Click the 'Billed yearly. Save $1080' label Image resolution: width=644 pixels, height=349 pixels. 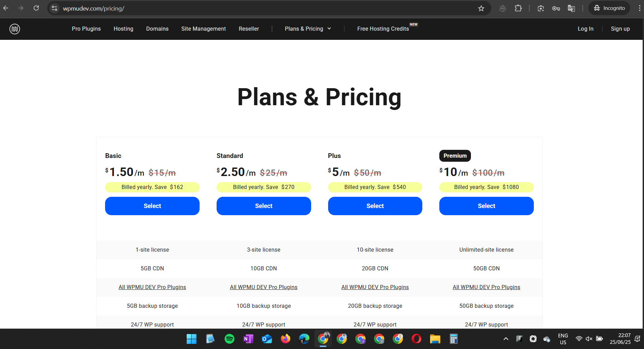click(487, 187)
